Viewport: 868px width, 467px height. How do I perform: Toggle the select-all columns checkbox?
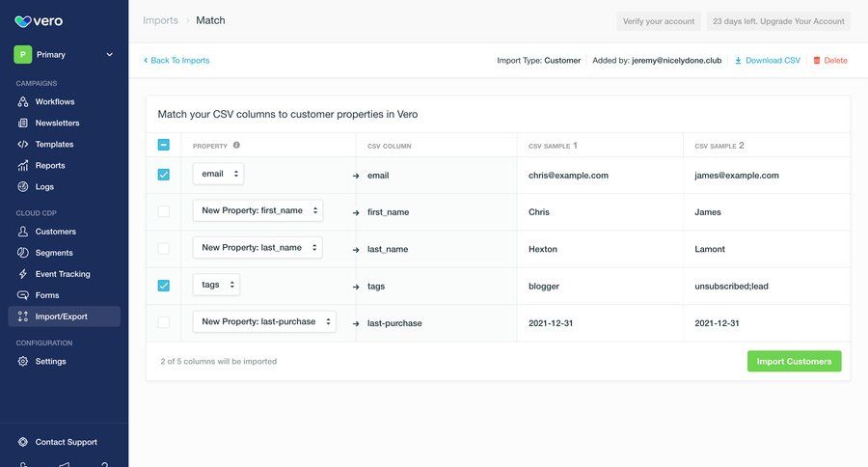(164, 145)
